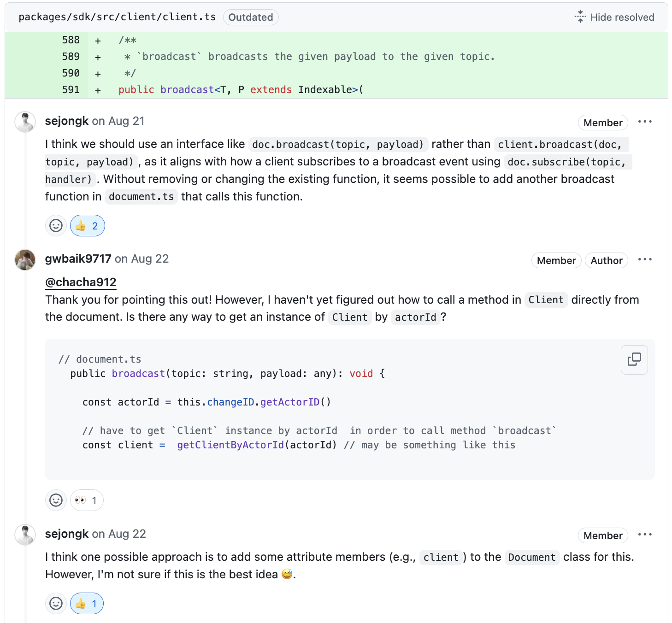Add emoji reaction to gwbaik9717's comment
This screenshot has width=672, height=623.
(x=56, y=500)
